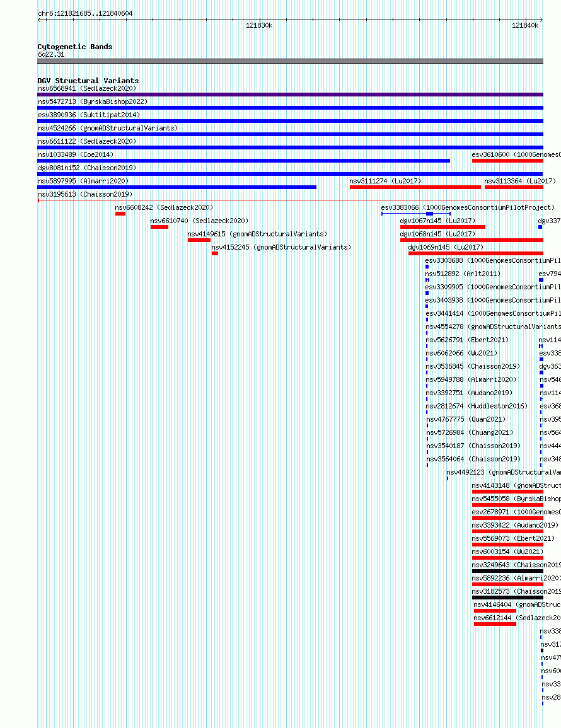Screen dimensions: 561x728
Task: Click esv3441414 variant label
Action: pos(493,313)
